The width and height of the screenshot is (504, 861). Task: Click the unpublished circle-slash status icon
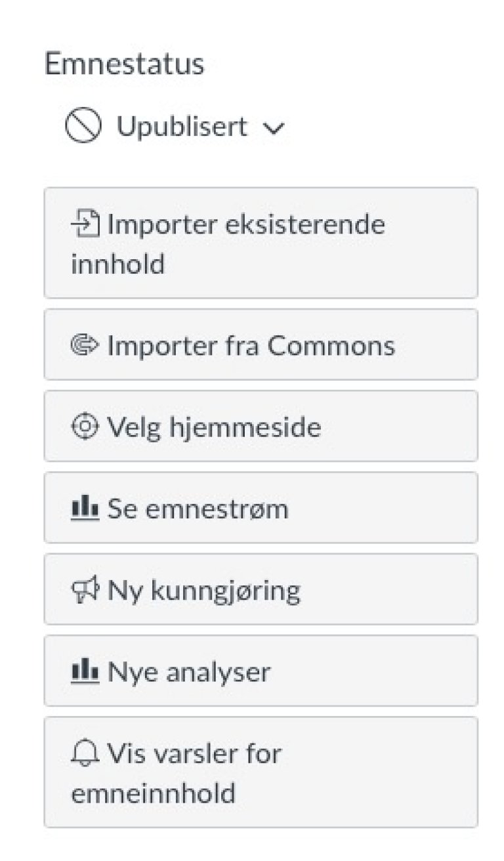(83, 126)
